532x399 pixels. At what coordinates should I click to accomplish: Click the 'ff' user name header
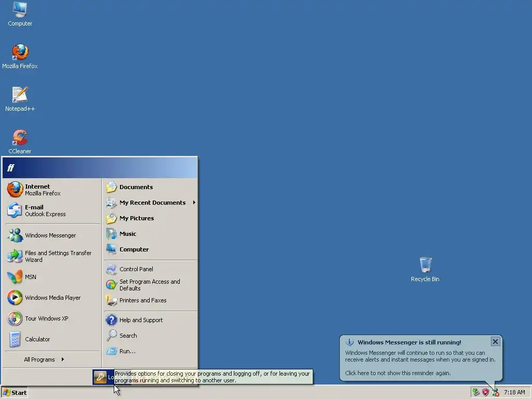coord(11,168)
